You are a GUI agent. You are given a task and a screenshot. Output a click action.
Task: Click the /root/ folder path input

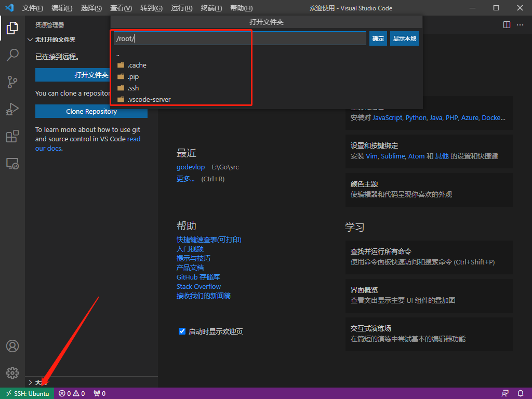(240, 38)
